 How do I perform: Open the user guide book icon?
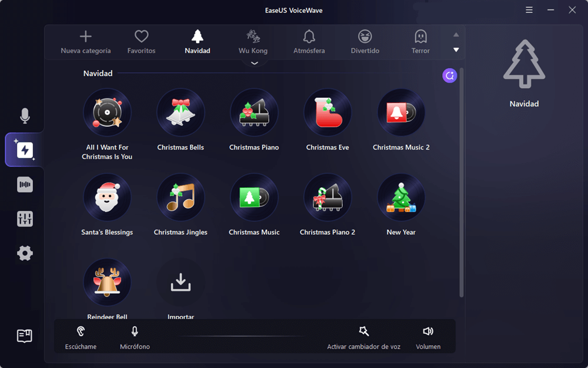coord(25,336)
